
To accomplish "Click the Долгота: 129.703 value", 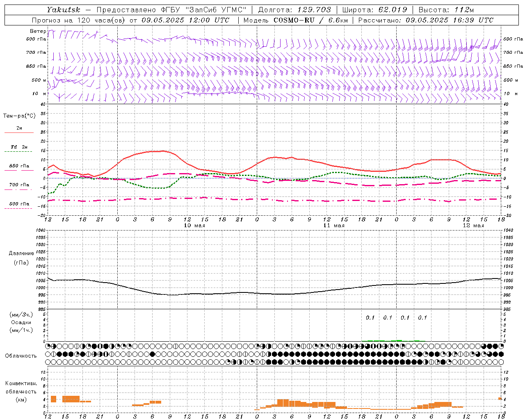I will pyautogui.click(x=294, y=10).
